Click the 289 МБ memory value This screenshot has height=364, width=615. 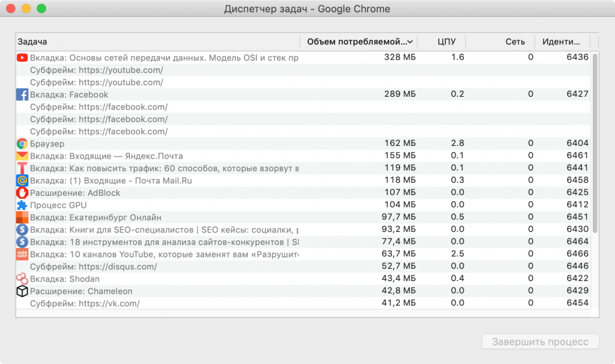(x=399, y=94)
